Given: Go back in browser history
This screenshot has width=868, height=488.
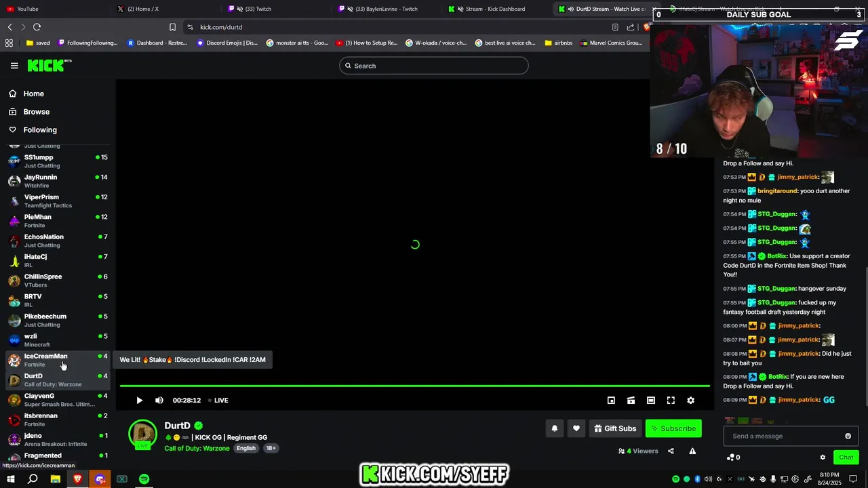Looking at the screenshot, I should coord(10,27).
